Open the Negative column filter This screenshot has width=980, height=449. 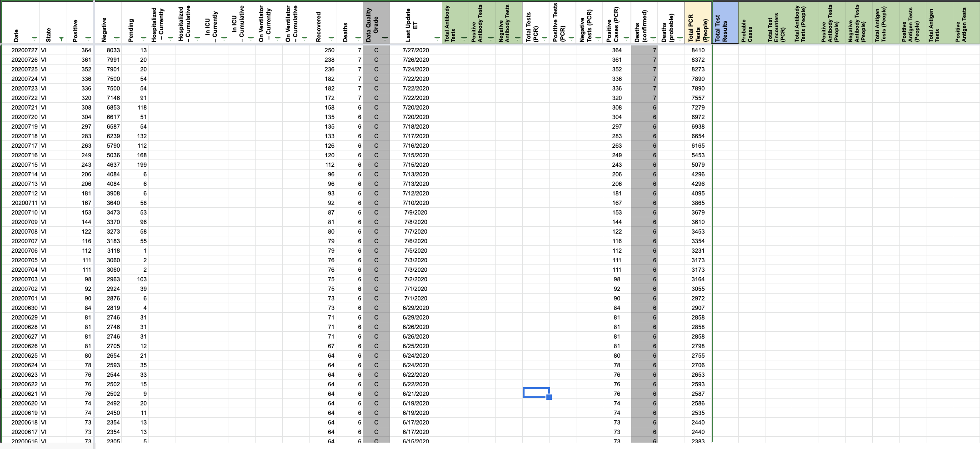[116, 39]
